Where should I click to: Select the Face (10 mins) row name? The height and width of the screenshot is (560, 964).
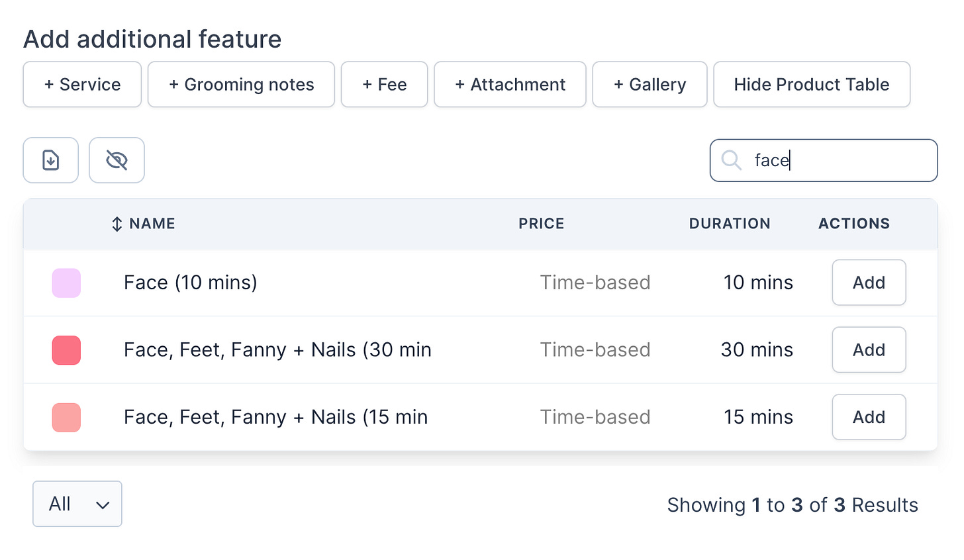point(190,283)
